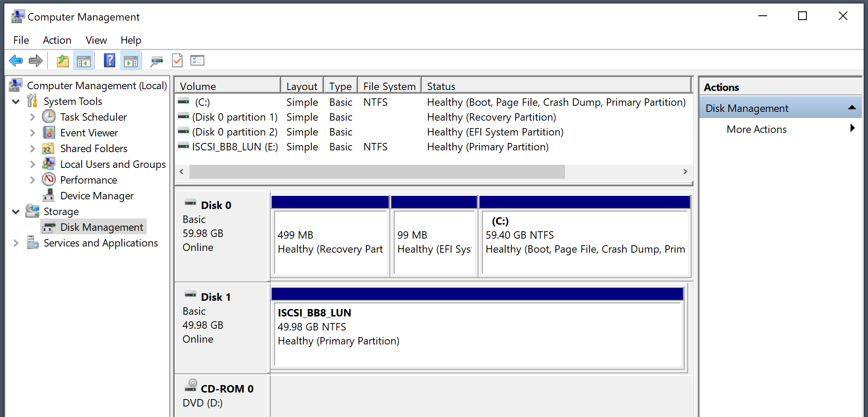Collapse the System Tools tree node
The height and width of the screenshot is (417, 868).
click(16, 101)
